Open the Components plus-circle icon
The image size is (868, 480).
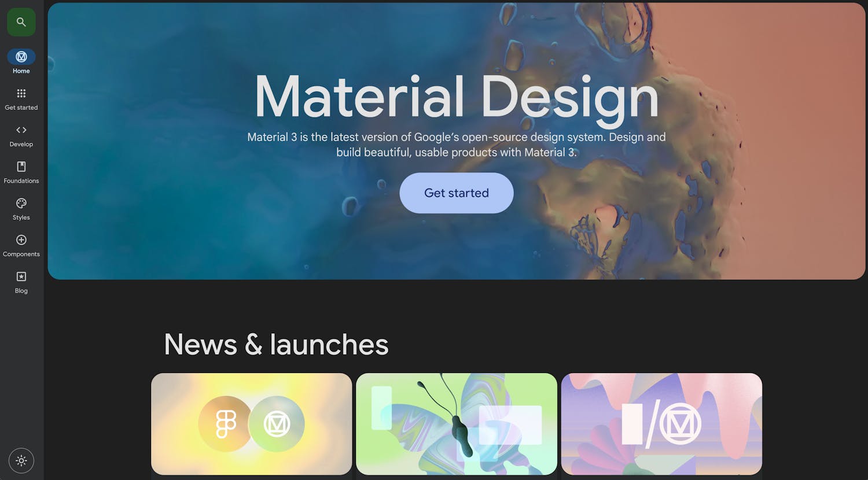tap(21, 240)
